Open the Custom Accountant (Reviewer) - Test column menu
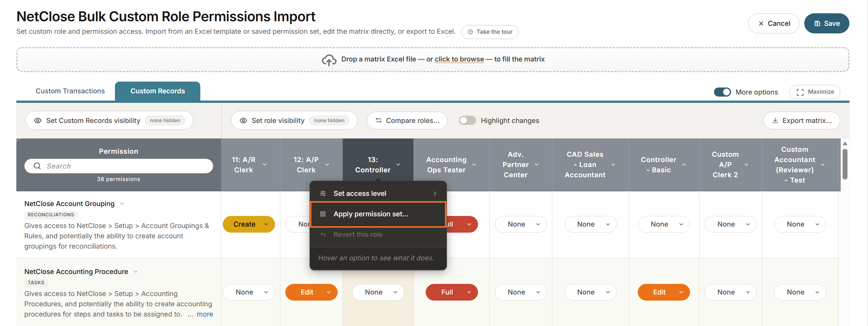The height and width of the screenshot is (326, 868). (823, 165)
